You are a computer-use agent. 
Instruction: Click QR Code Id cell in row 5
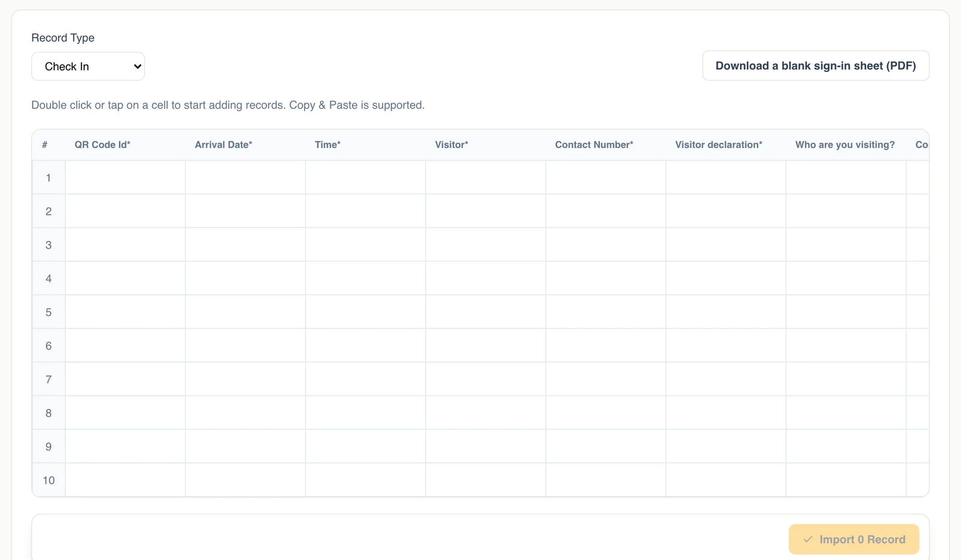[x=126, y=312]
